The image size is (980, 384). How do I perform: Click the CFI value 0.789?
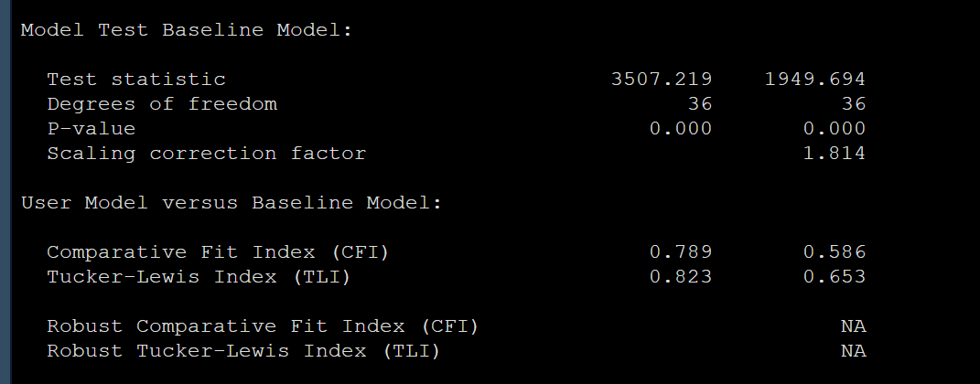[x=681, y=252]
